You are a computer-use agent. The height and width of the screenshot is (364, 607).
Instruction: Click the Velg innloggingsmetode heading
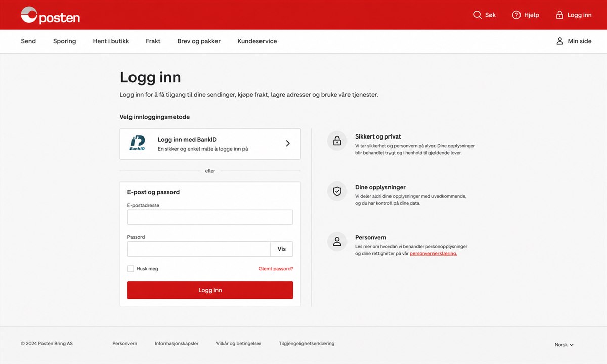155,117
